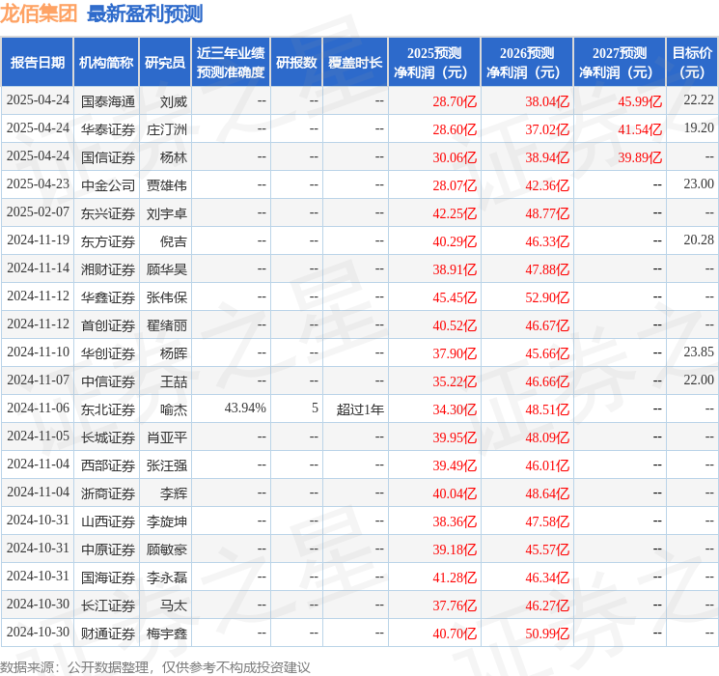Click 财通证券 in the last row

(x=108, y=633)
